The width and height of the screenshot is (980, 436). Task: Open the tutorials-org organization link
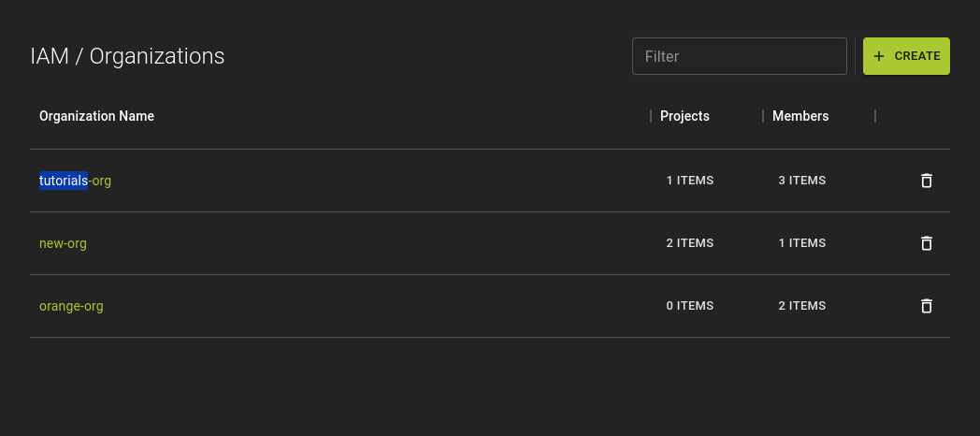point(75,181)
